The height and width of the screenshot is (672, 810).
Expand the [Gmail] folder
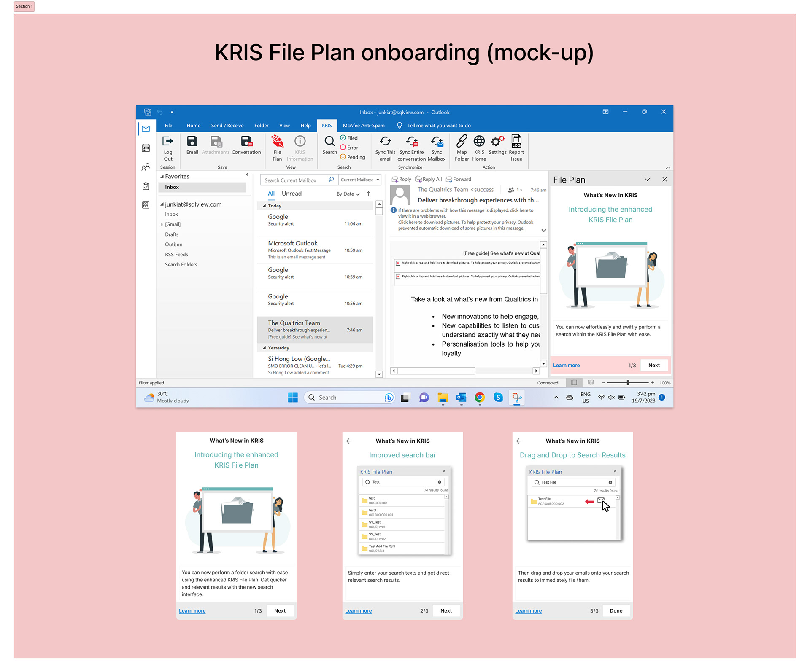[x=162, y=225]
